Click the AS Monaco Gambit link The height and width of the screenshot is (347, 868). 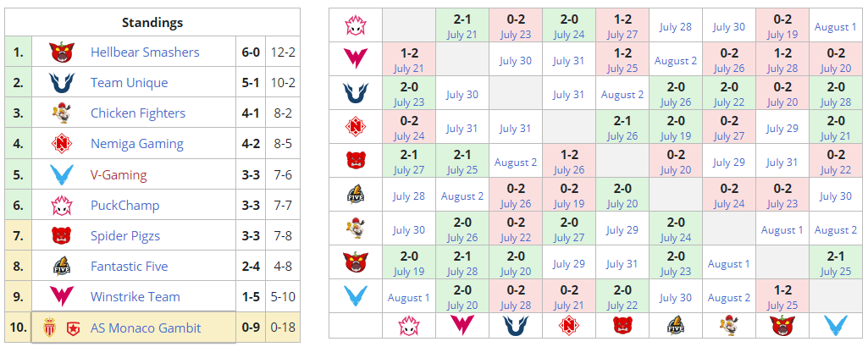pyautogui.click(x=146, y=328)
